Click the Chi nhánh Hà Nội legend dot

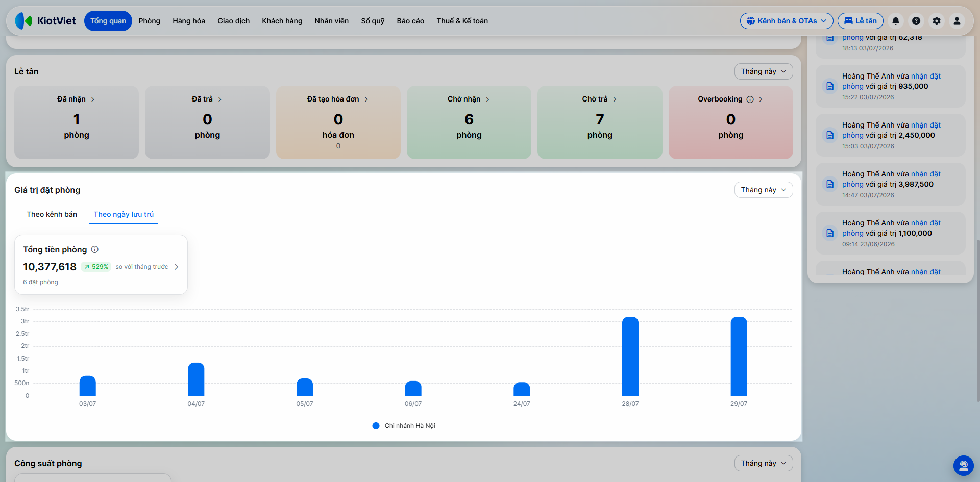376,426
